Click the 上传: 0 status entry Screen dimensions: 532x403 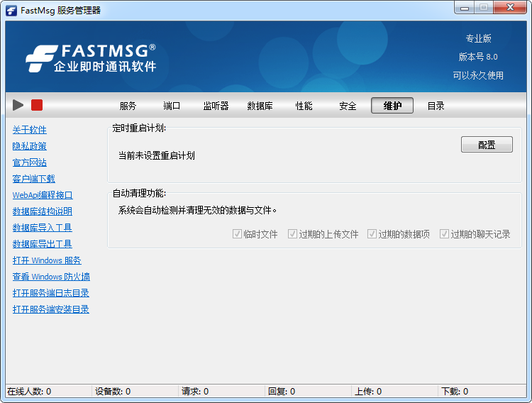(x=367, y=392)
